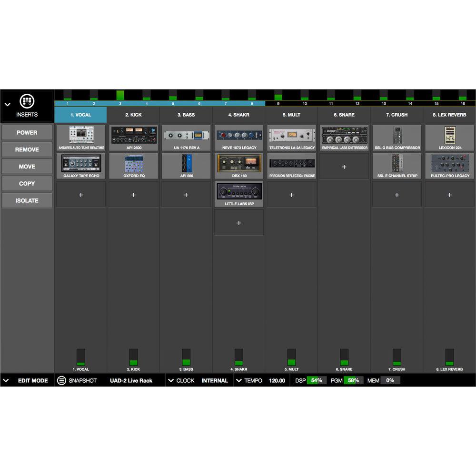
Task: Switch to the 6. SNARE channel tab
Action: pyautogui.click(x=344, y=115)
